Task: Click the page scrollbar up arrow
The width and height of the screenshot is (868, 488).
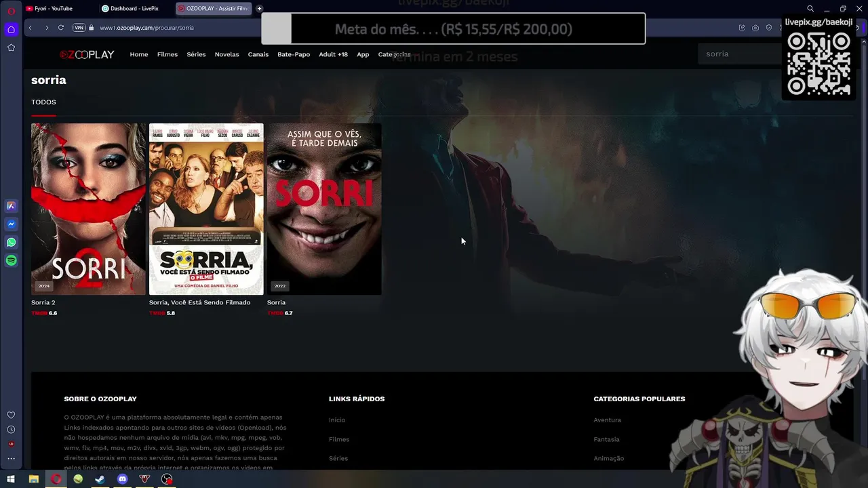Action: tap(864, 42)
